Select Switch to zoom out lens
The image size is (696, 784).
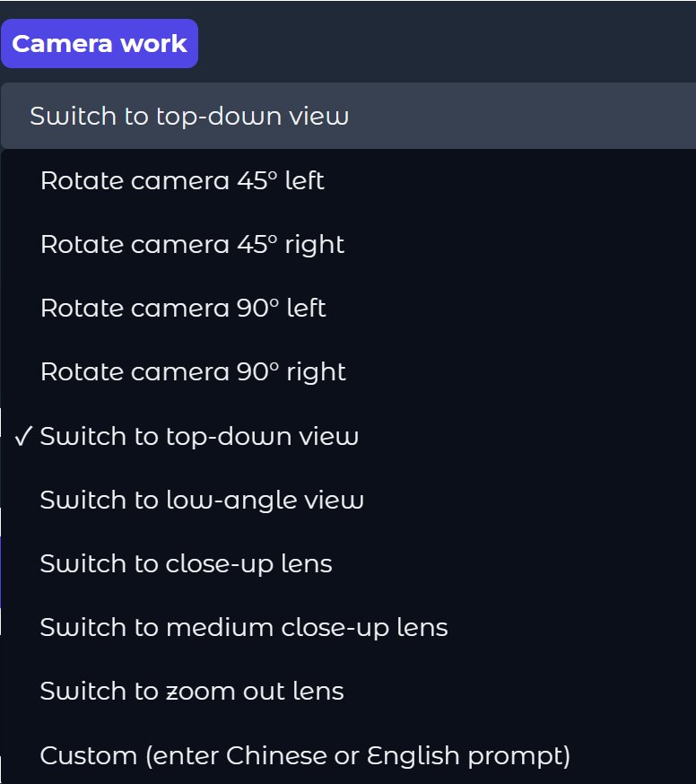pyautogui.click(x=192, y=692)
